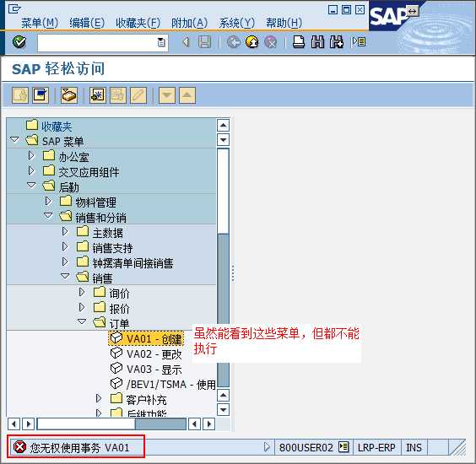
Task: Expand the 钟摆清单间接销售 folder
Action: [x=65, y=262]
